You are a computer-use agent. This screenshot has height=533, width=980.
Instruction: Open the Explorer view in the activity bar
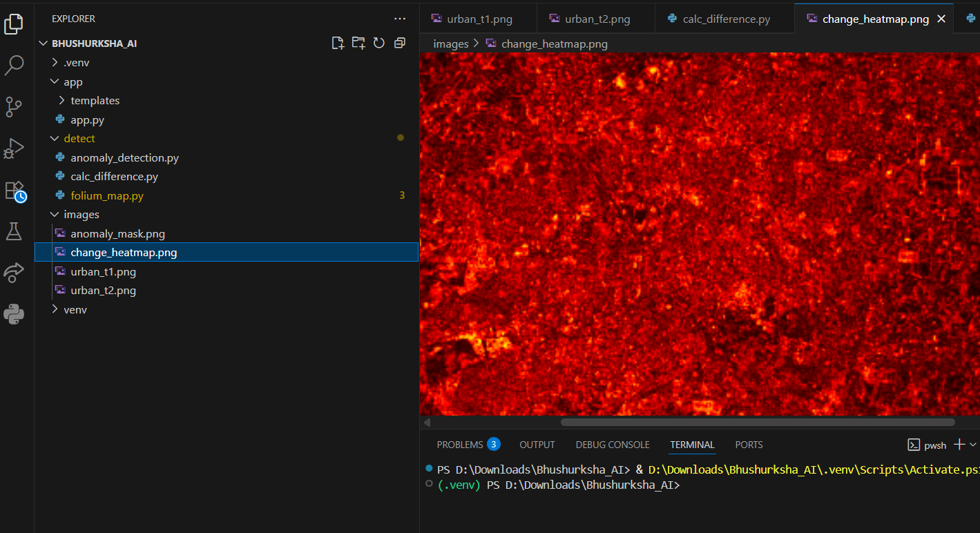click(14, 24)
